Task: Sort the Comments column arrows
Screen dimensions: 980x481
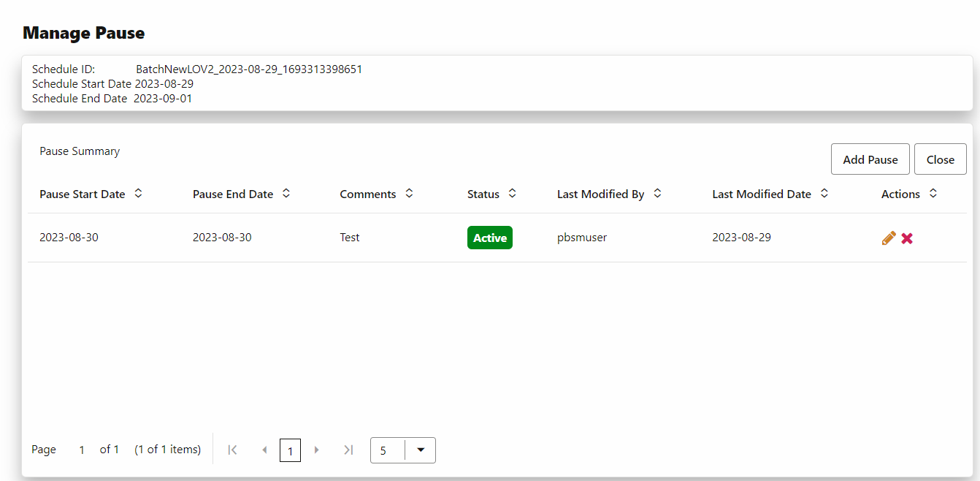Action: point(409,194)
